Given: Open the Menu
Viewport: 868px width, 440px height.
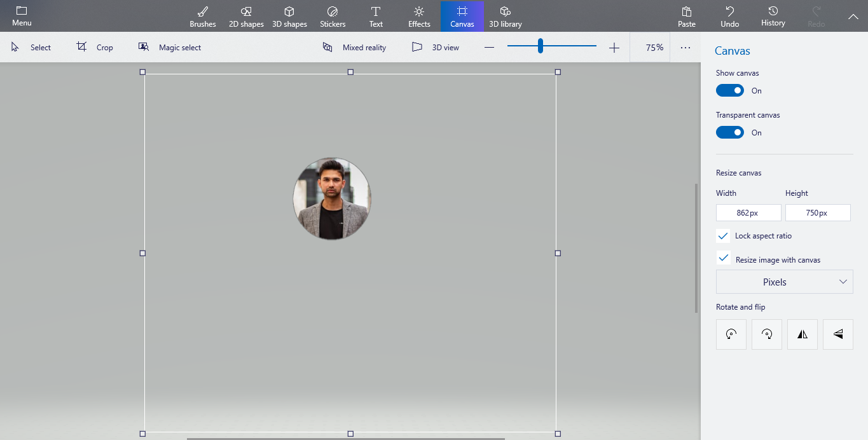Looking at the screenshot, I should pyautogui.click(x=21, y=16).
